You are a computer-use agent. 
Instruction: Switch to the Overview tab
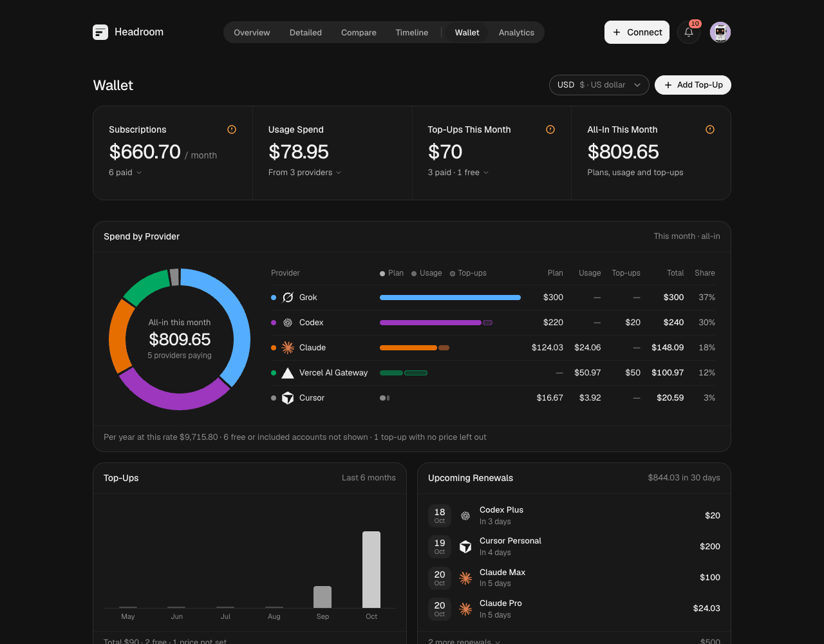[252, 32]
